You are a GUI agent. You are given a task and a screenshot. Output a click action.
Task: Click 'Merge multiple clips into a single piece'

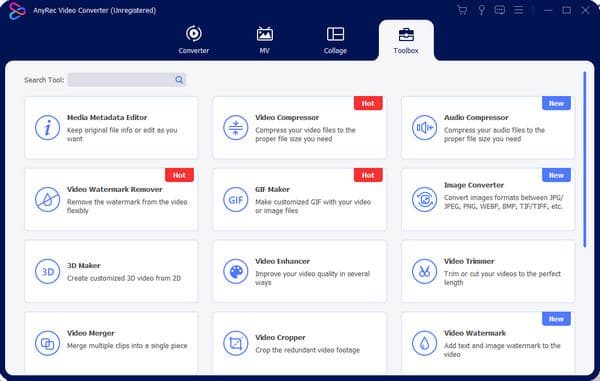(127, 346)
